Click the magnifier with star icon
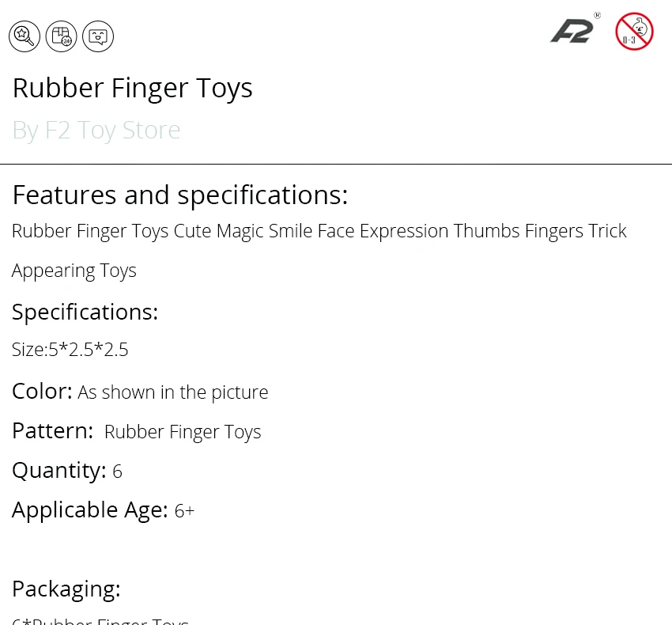Image resolution: width=672 pixels, height=625 pixels. tap(25, 36)
